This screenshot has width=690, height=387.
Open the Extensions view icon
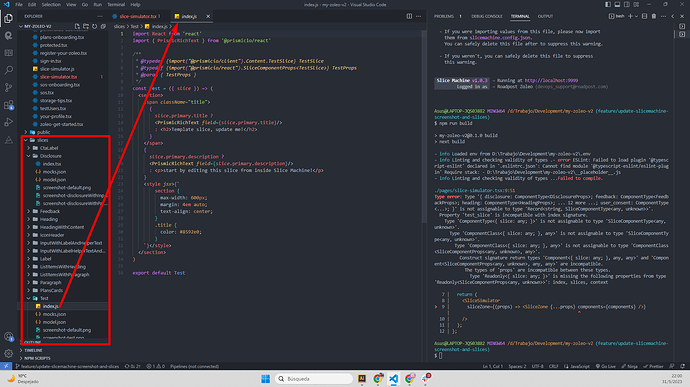coord(8,105)
